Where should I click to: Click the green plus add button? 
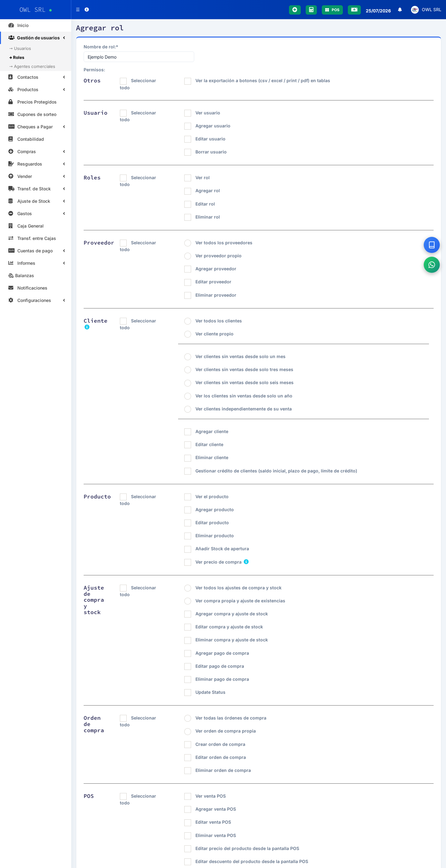295,9
